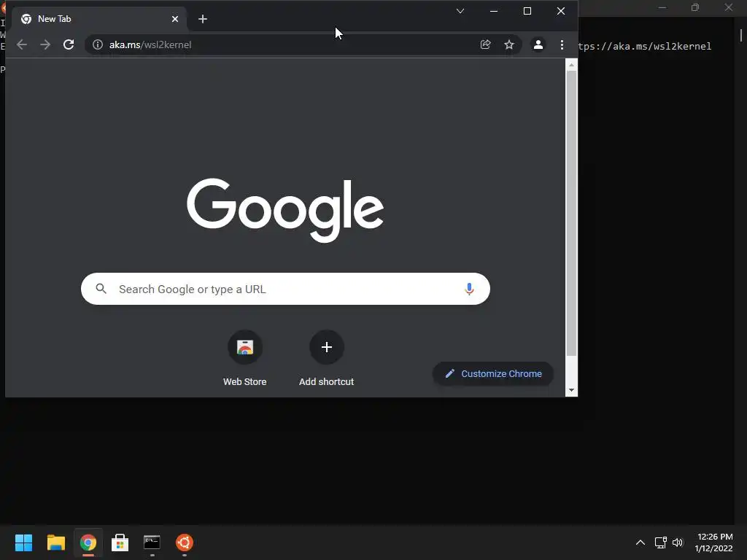Click the https://aka.ms/wsl2kernel text in terminal window
Image resolution: width=747 pixels, height=560 pixels.
pyautogui.click(x=645, y=46)
